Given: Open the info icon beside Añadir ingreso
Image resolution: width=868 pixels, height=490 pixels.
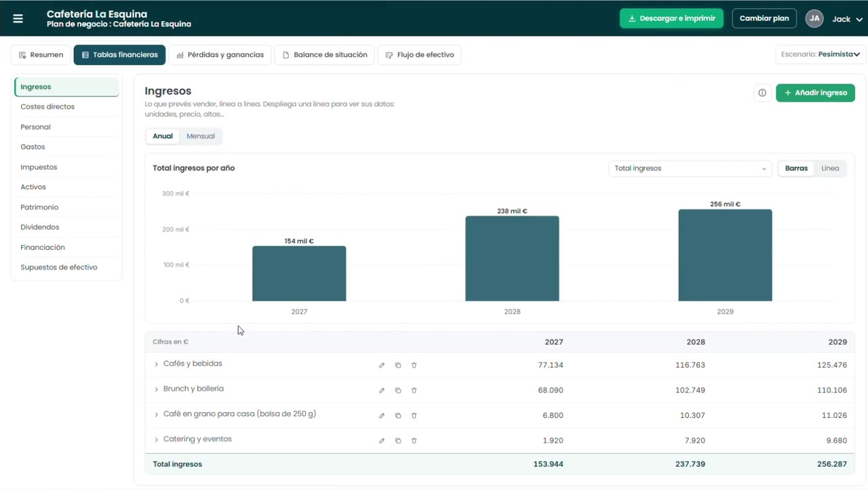Looking at the screenshot, I should 762,93.
